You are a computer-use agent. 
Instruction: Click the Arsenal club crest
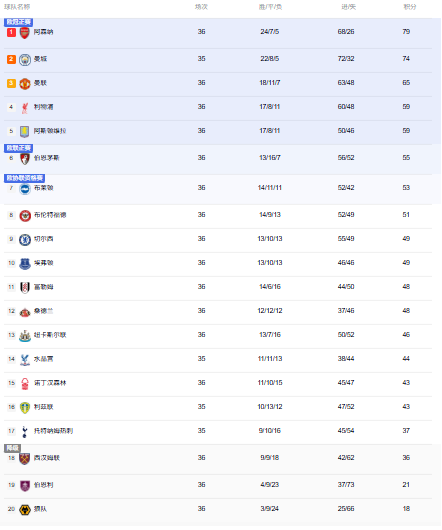pos(25,32)
